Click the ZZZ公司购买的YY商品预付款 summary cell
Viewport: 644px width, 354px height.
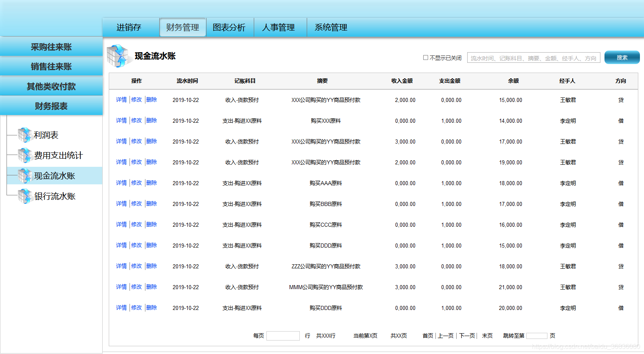coord(326,266)
